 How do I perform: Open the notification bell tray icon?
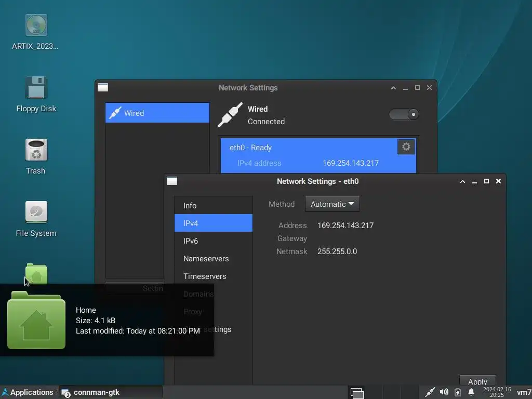point(471,392)
